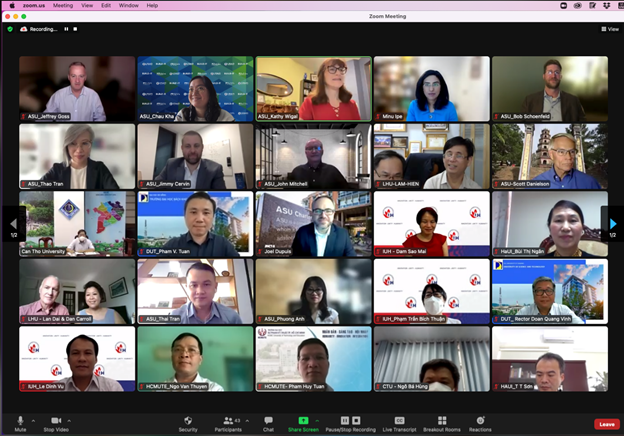Select IUH_Le Dinh Vu video tile
Screen dimensions: 624x436
click(x=77, y=359)
